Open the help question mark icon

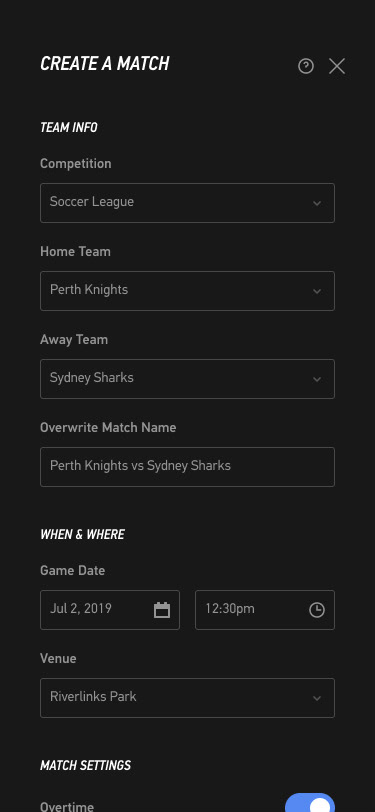tap(306, 66)
